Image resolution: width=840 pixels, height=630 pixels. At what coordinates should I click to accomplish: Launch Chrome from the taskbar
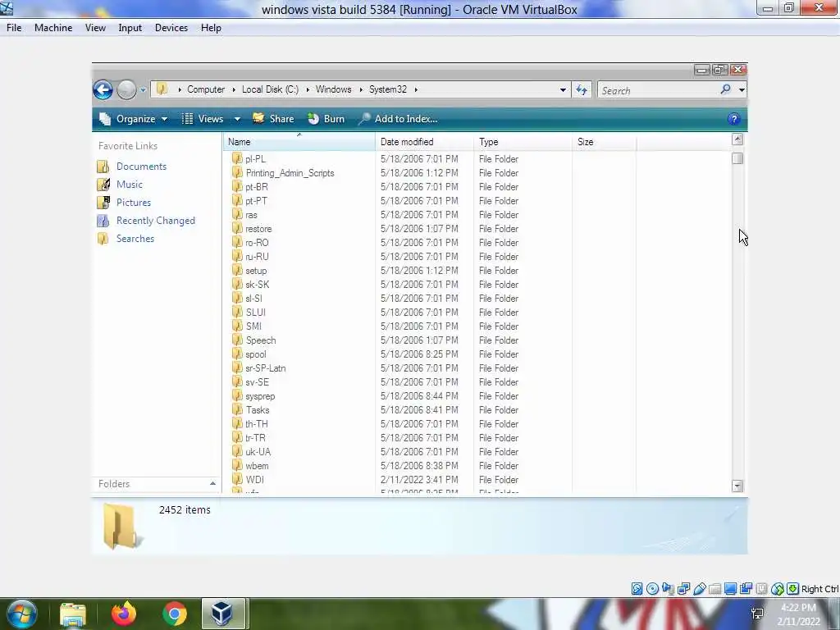(175, 614)
